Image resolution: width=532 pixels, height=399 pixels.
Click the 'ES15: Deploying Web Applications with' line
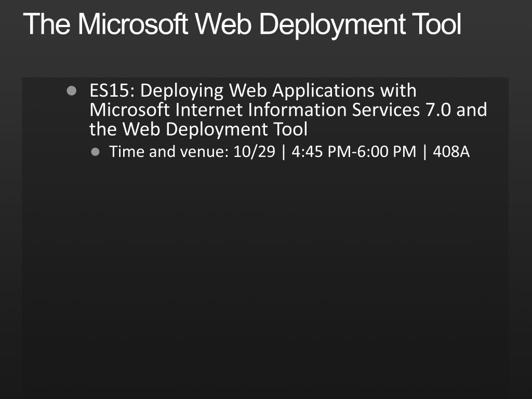pos(253,91)
